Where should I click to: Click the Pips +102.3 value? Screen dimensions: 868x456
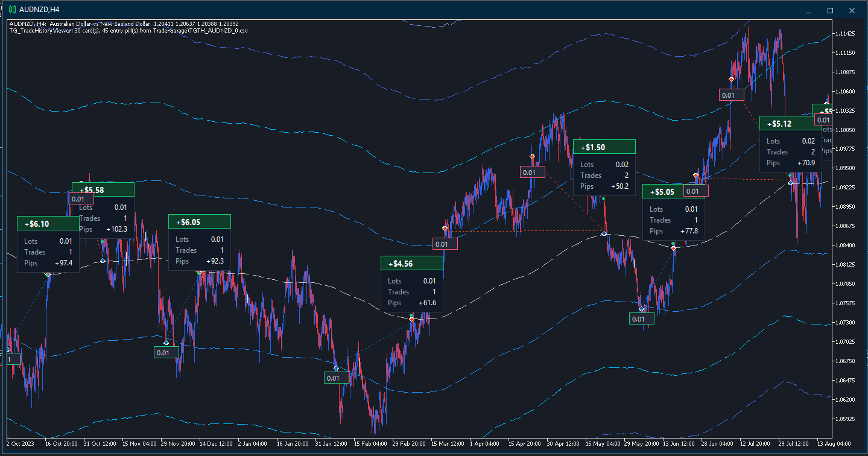coord(116,229)
